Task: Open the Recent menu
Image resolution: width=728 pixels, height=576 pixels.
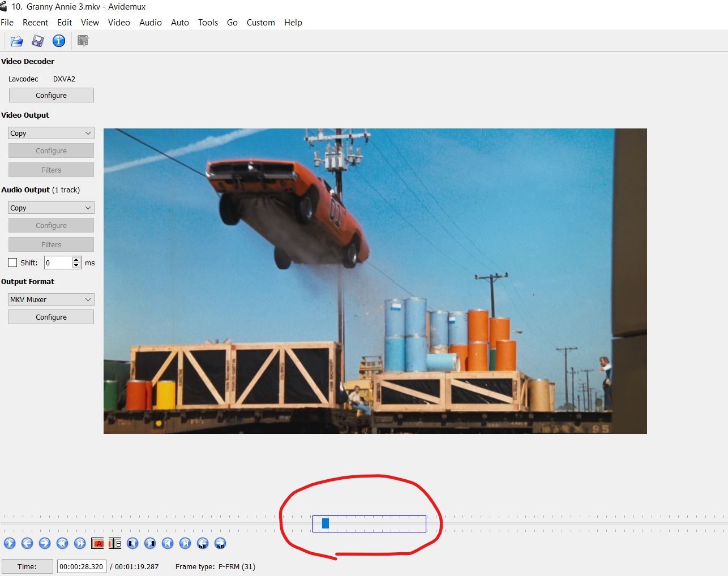Action: pos(35,23)
